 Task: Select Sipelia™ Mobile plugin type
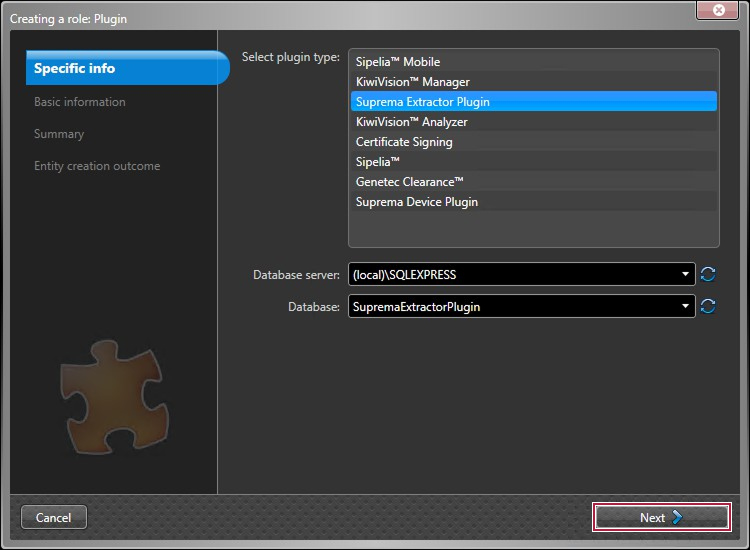[x=398, y=62]
